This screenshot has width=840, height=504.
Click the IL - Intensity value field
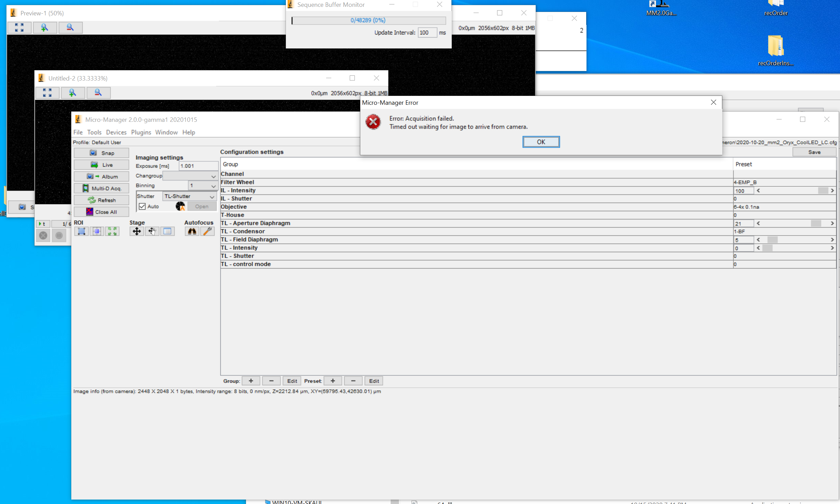pos(744,191)
